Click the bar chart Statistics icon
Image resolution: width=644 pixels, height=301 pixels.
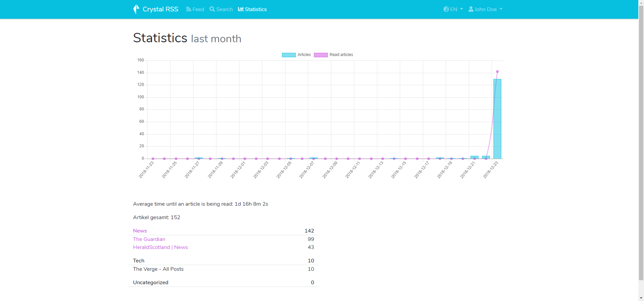click(241, 9)
